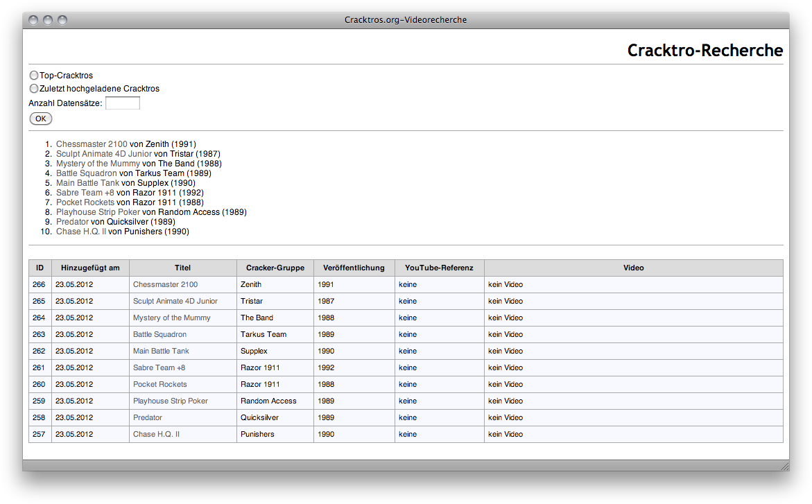Click the Veröffentlichung column header
The image size is (812, 504).
[354, 268]
